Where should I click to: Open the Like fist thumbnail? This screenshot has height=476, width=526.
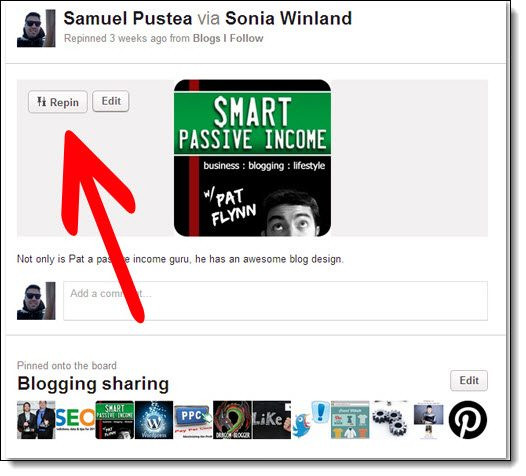(272, 420)
